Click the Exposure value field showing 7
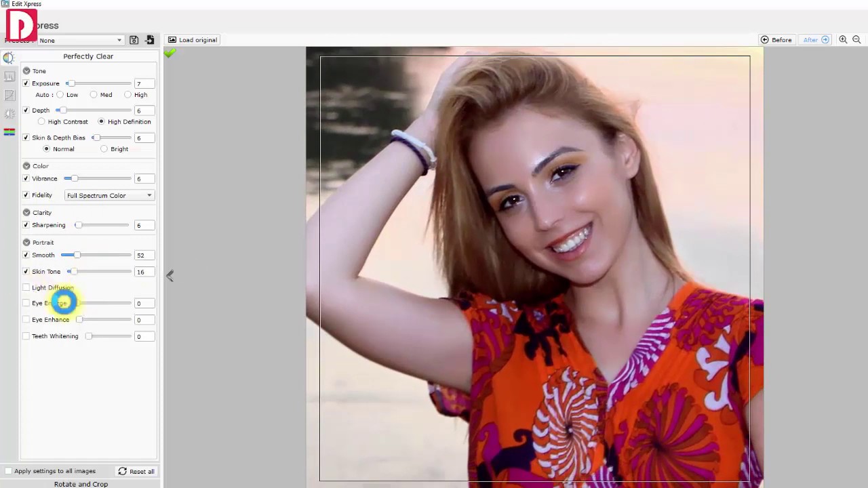The width and height of the screenshot is (868, 488). [x=144, y=84]
